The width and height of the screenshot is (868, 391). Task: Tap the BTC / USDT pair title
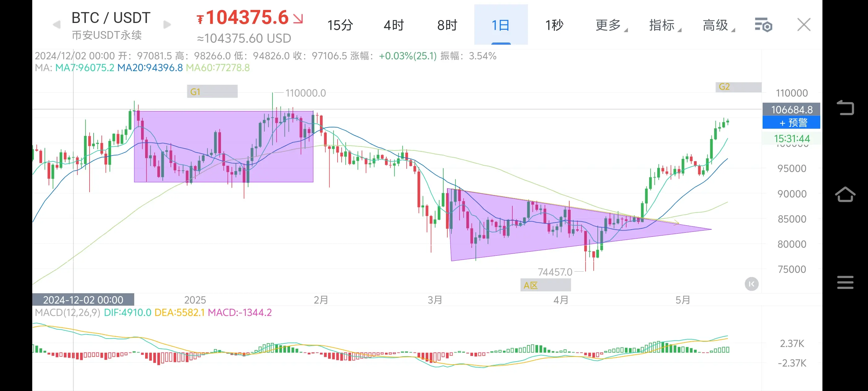pos(111,18)
